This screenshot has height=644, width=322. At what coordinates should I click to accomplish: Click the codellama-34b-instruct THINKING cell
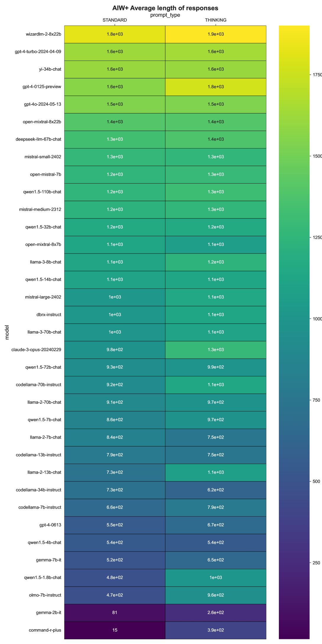click(x=216, y=490)
